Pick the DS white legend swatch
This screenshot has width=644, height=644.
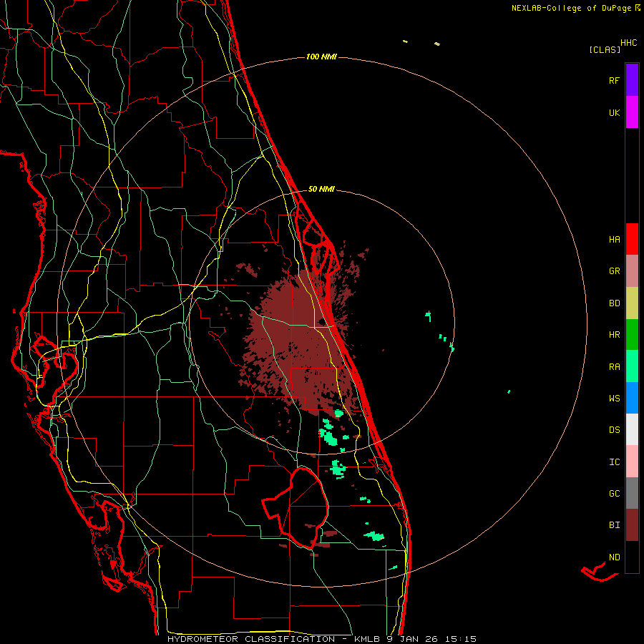click(x=632, y=429)
